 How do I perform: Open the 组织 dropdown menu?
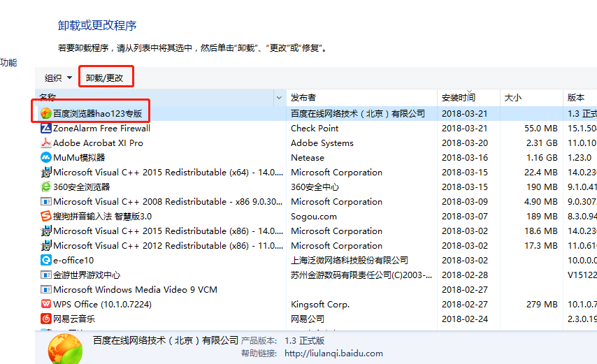coord(58,78)
